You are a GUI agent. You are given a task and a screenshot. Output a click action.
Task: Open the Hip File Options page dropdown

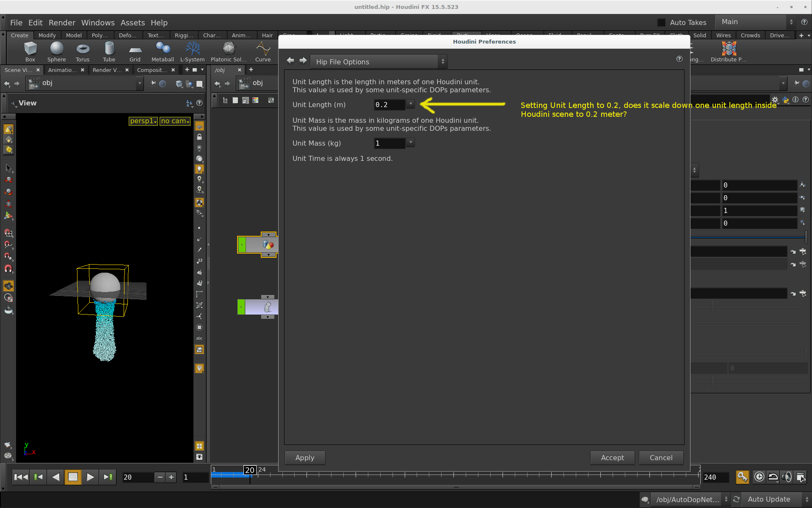click(x=378, y=62)
